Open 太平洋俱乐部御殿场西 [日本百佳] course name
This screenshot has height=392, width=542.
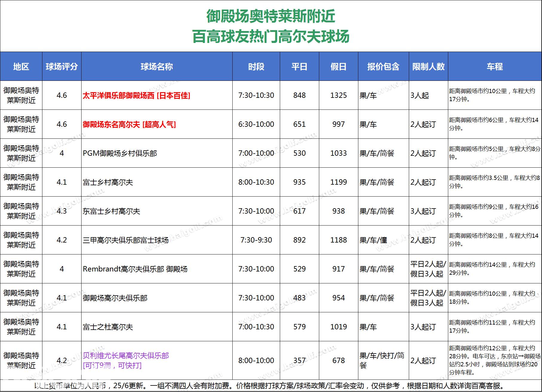click(136, 95)
